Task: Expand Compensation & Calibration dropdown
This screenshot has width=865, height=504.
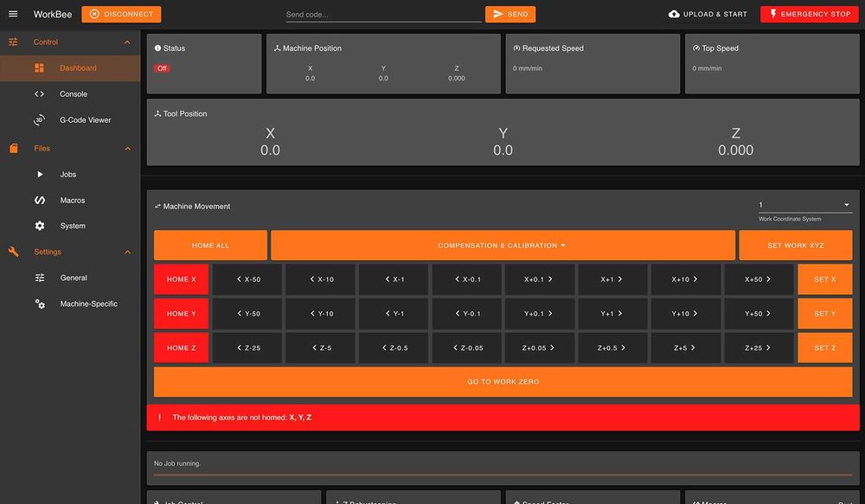Action: pos(503,246)
